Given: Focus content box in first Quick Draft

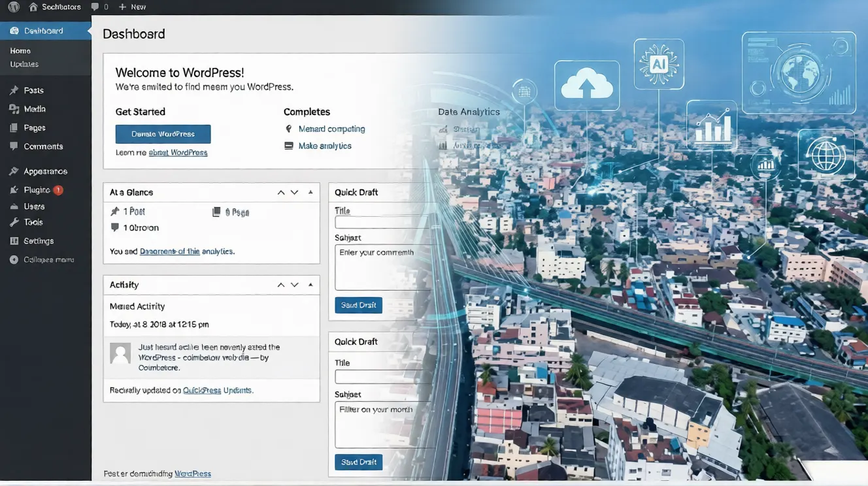Looking at the screenshot, I should [383, 267].
